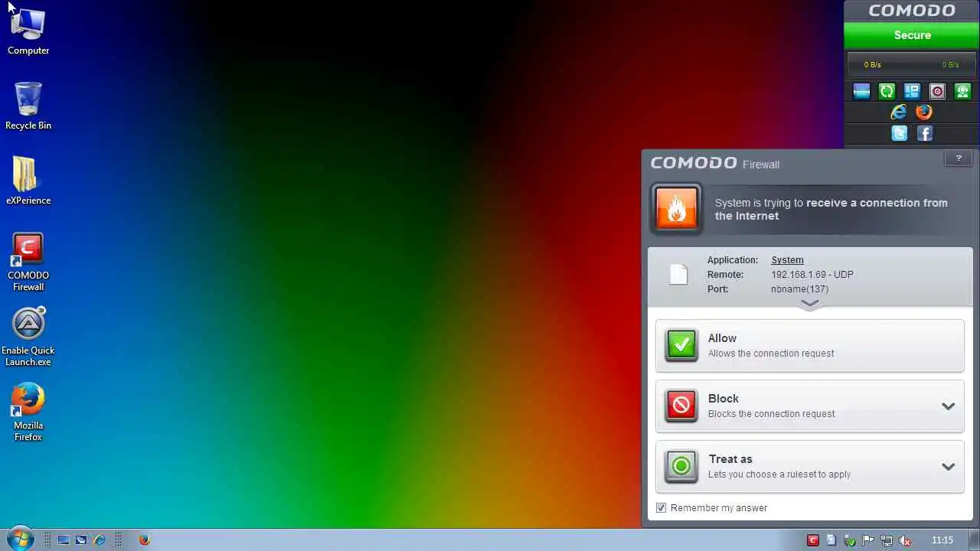Open the System application link
The width and height of the screenshot is (980, 551).
[x=787, y=260]
